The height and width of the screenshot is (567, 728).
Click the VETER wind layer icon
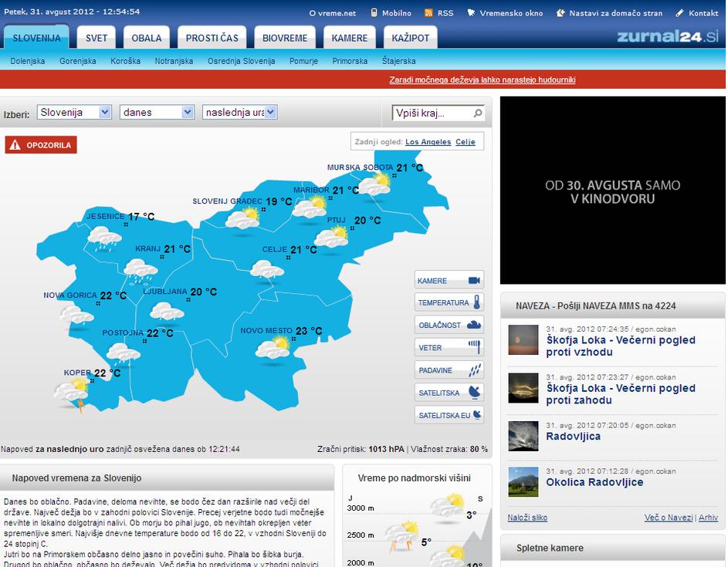(x=476, y=347)
